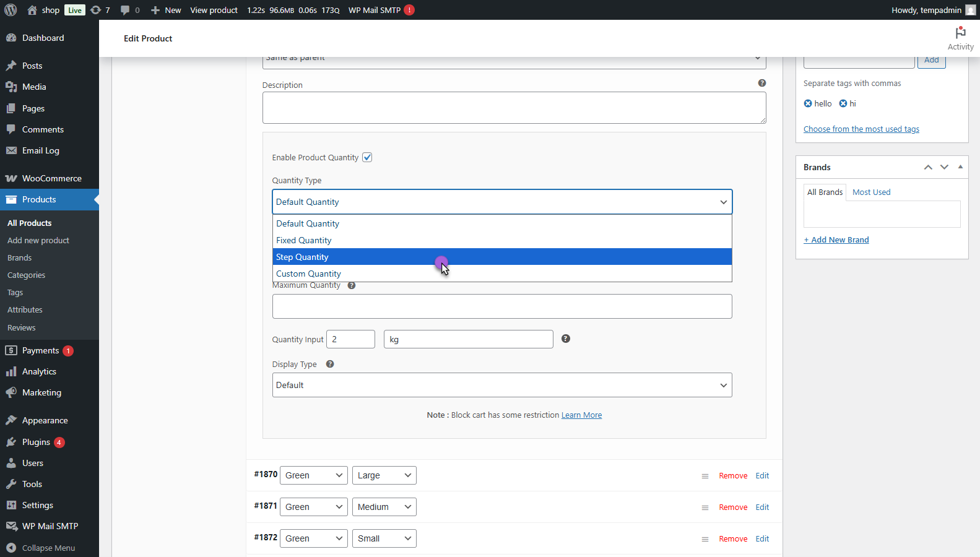Click the Maximum Quantity input field

click(501, 306)
